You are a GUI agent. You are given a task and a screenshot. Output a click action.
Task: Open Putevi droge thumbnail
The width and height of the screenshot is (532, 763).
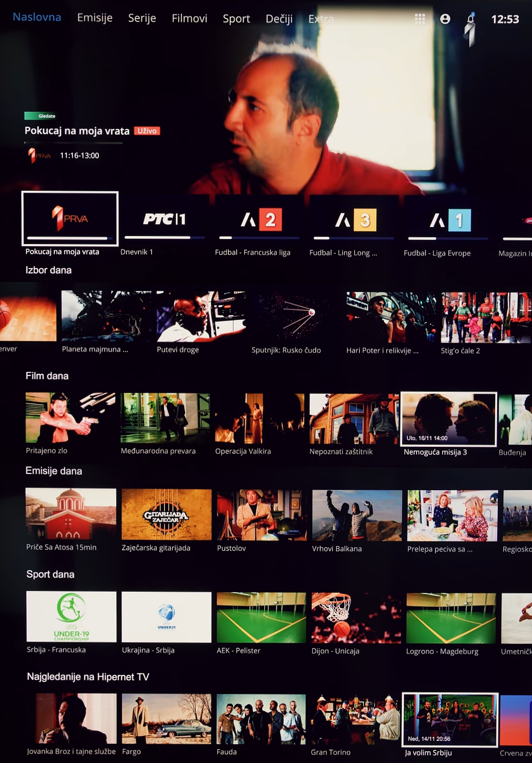(x=201, y=316)
